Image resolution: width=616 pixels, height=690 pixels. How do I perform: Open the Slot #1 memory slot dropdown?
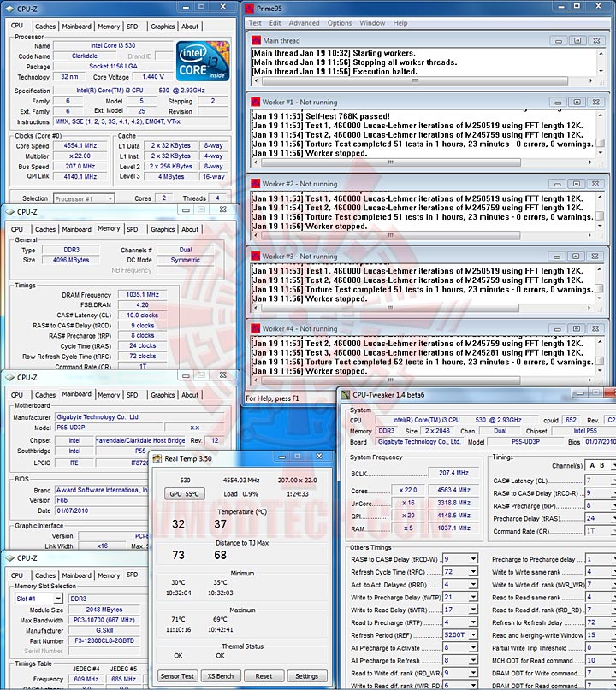[x=58, y=599]
